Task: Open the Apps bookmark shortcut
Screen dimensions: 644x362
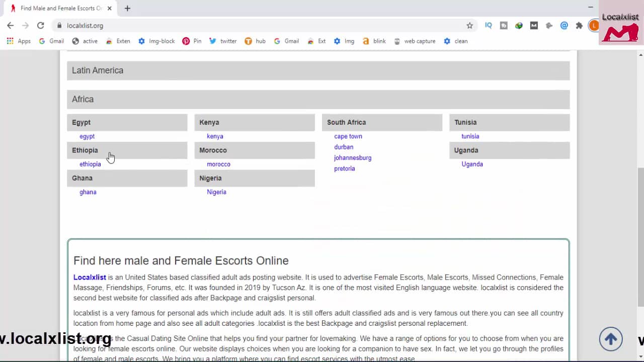Action: [x=19, y=41]
